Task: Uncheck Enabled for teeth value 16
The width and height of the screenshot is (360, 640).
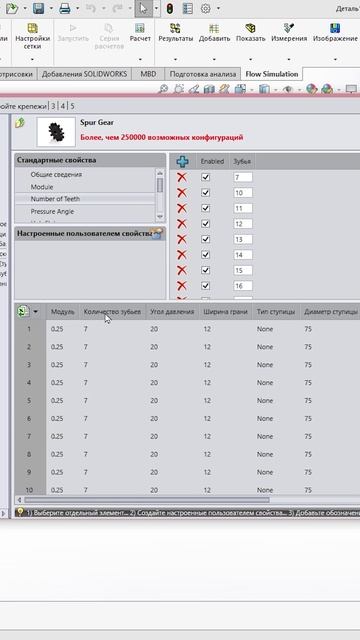Action: [205, 286]
